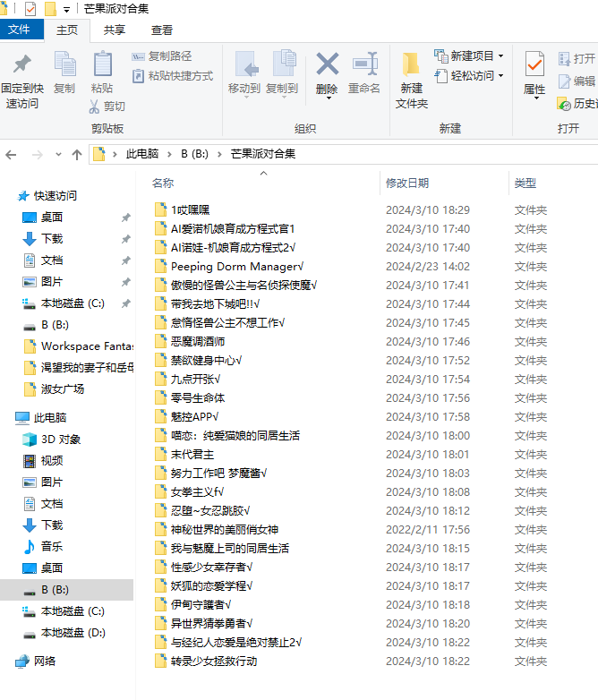Image resolution: width=598 pixels, height=700 pixels.
Task: Click the Pin to Quick Access icon
Action: click(x=22, y=66)
